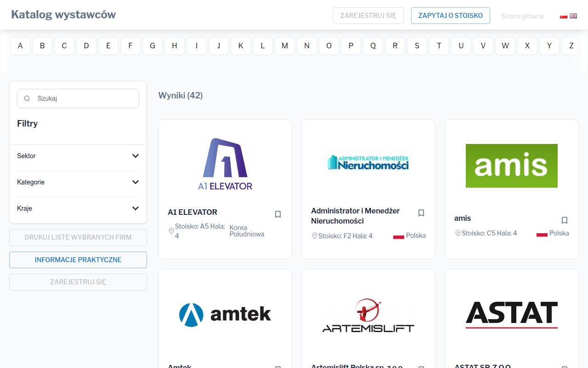588x368 pixels.
Task: Open the A1 ELEVATOR logo
Action: coord(225,164)
